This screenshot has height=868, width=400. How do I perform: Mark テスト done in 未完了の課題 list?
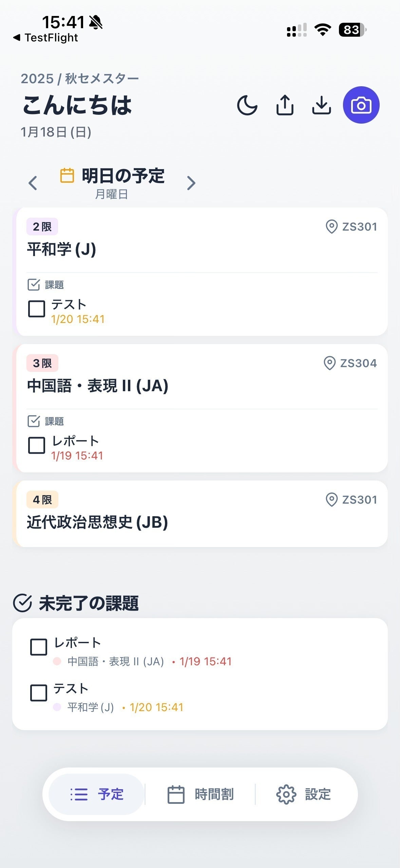tap(39, 693)
